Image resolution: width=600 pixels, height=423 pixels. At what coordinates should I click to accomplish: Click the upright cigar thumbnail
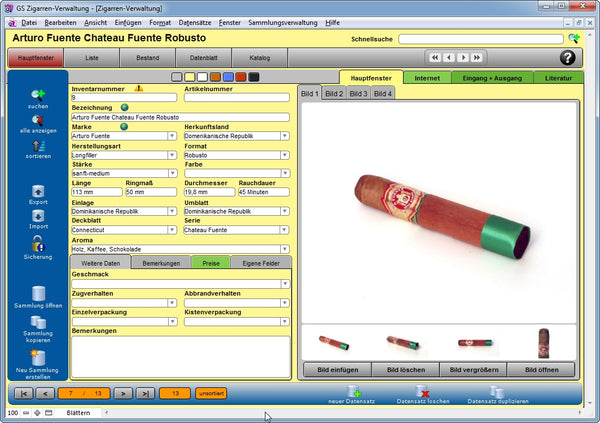543,343
